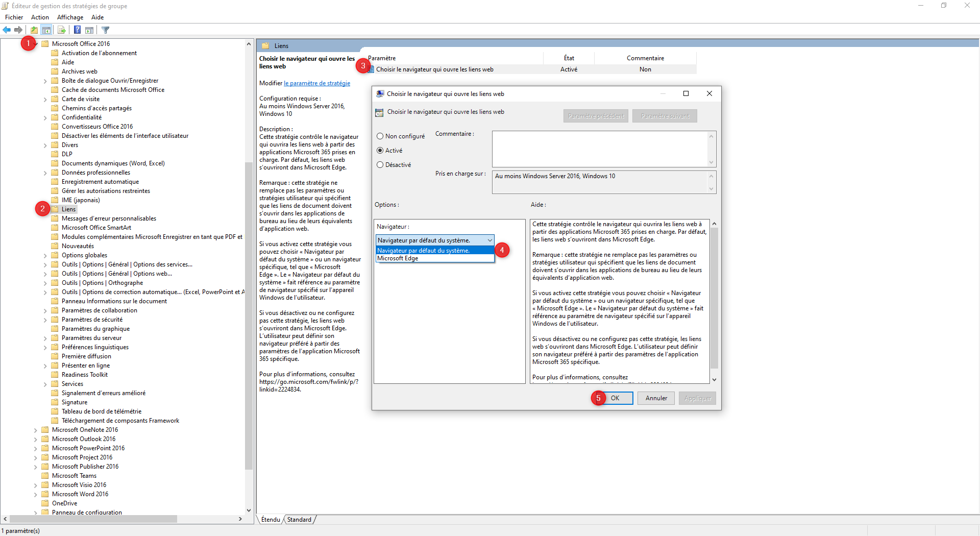
Task: Expand the Microsoft OneNote 2016 node
Action: tap(35, 430)
